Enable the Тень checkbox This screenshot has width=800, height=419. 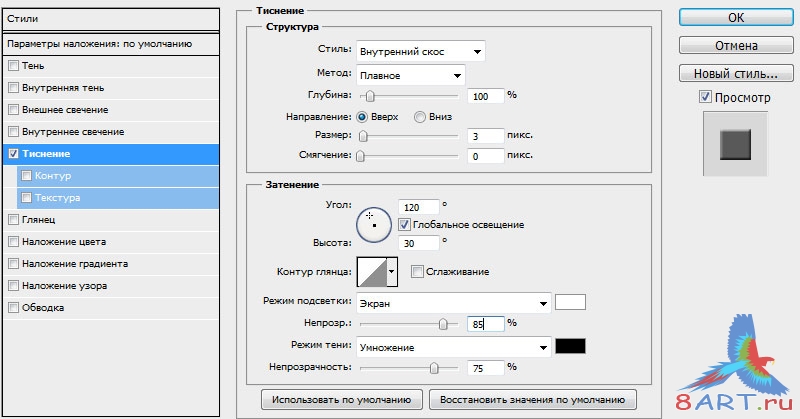(14, 66)
